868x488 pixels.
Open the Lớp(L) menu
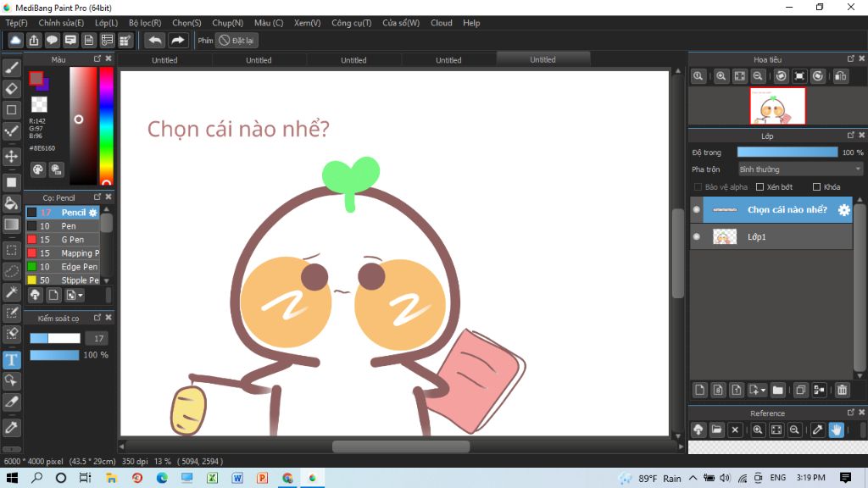point(106,23)
